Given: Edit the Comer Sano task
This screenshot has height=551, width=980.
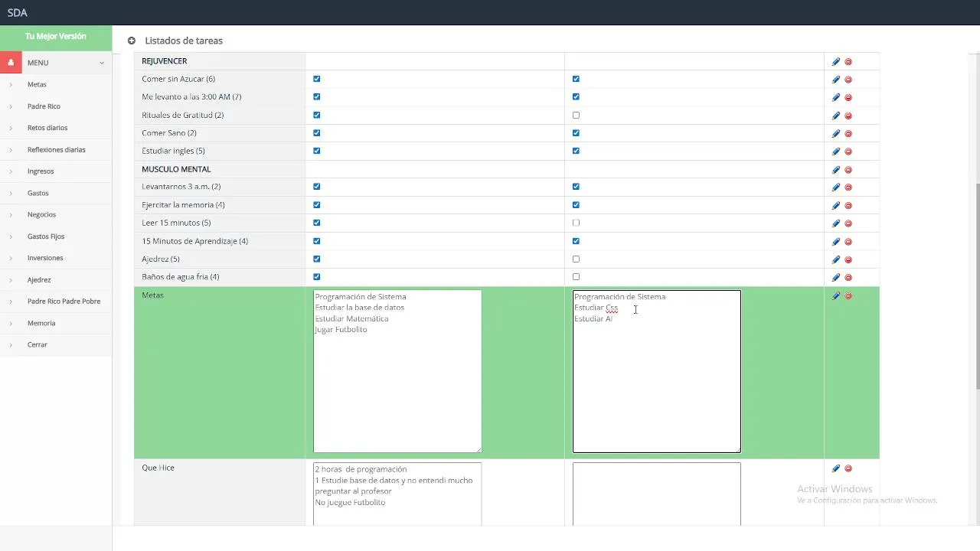Looking at the screenshot, I should (x=836, y=133).
